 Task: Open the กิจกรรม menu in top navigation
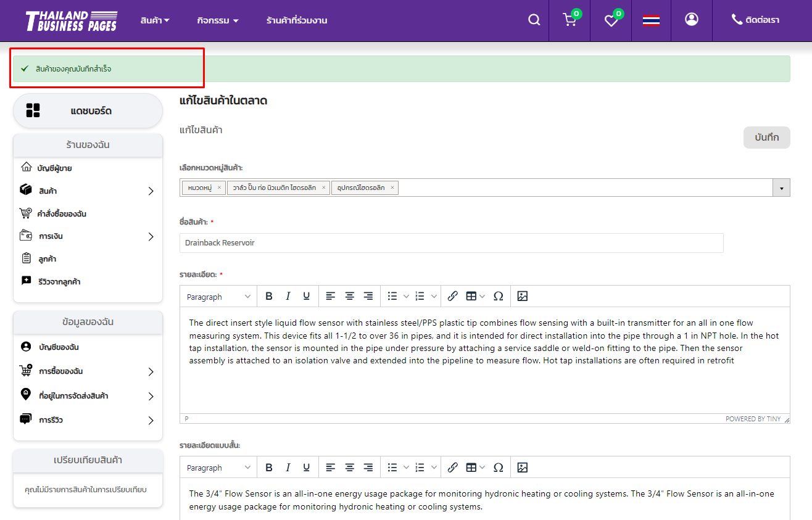tap(218, 20)
